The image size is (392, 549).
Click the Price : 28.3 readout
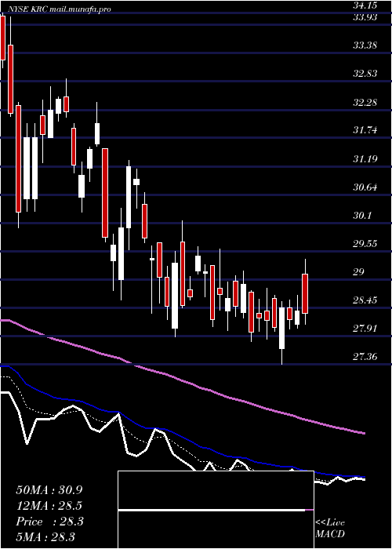[49, 522]
